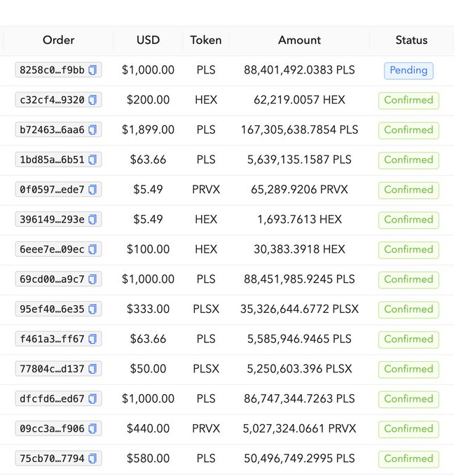Image resolution: width=454 pixels, height=476 pixels.
Task: Click amount 50,496,749.2995 PLS
Action: pos(299,458)
